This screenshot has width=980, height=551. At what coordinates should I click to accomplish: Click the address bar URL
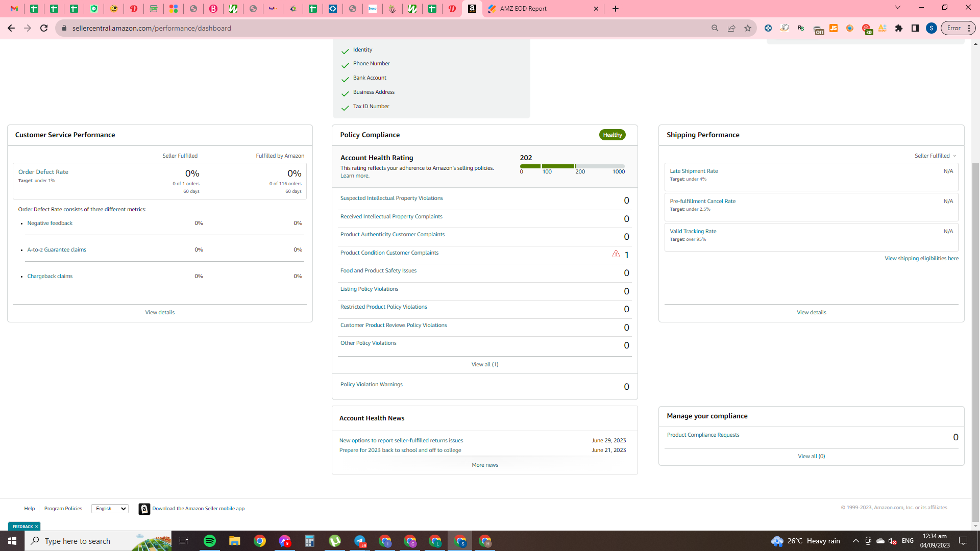pos(152,28)
